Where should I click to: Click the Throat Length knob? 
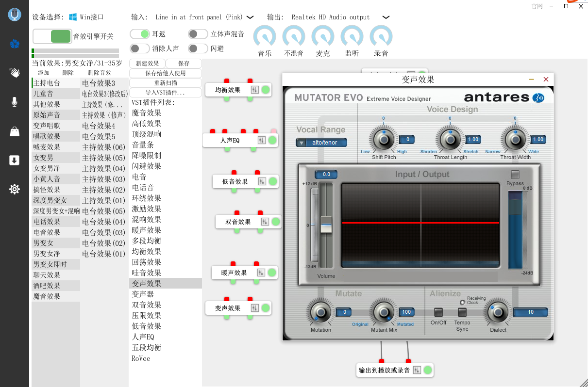(x=451, y=140)
